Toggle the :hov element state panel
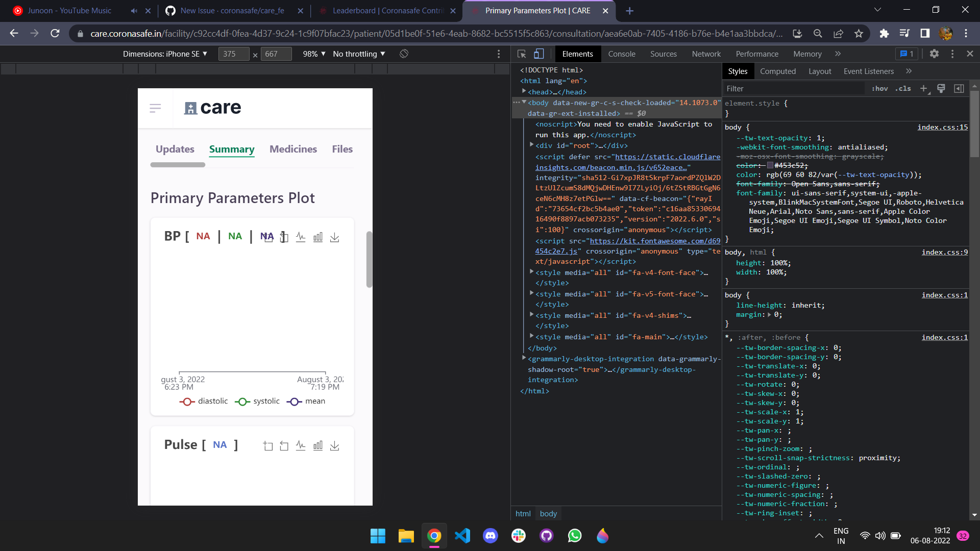 880,88
